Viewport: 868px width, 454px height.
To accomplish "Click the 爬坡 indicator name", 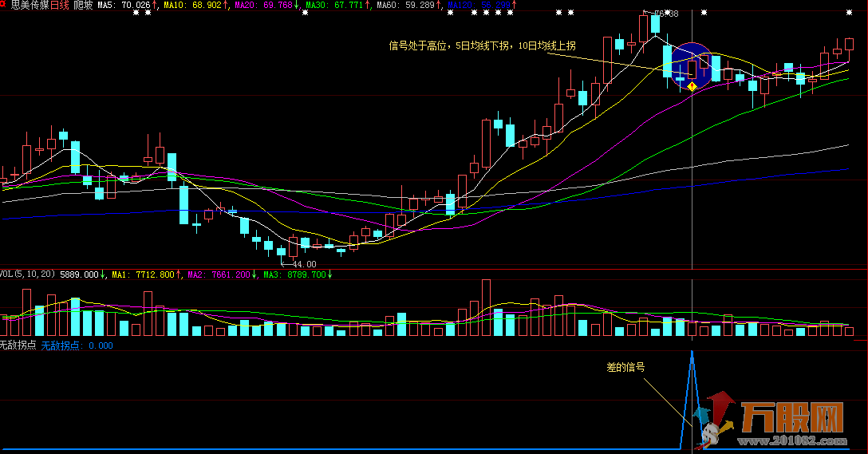I will (83, 5).
